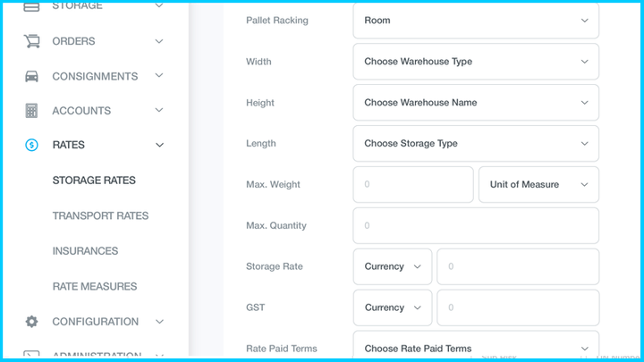Select the Unit of Measure dropdown
644x362 pixels.
pyautogui.click(x=538, y=184)
